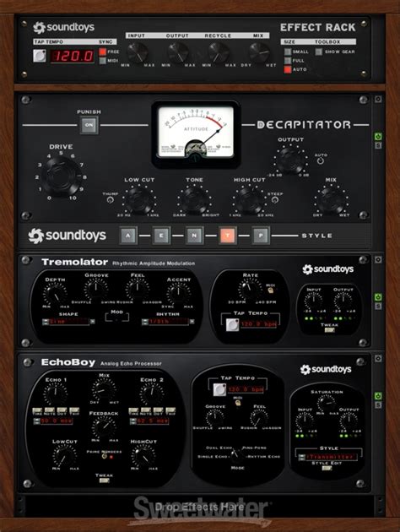The width and height of the screenshot is (400, 532).
Task: Select the FREE sync option
Action: [102, 52]
